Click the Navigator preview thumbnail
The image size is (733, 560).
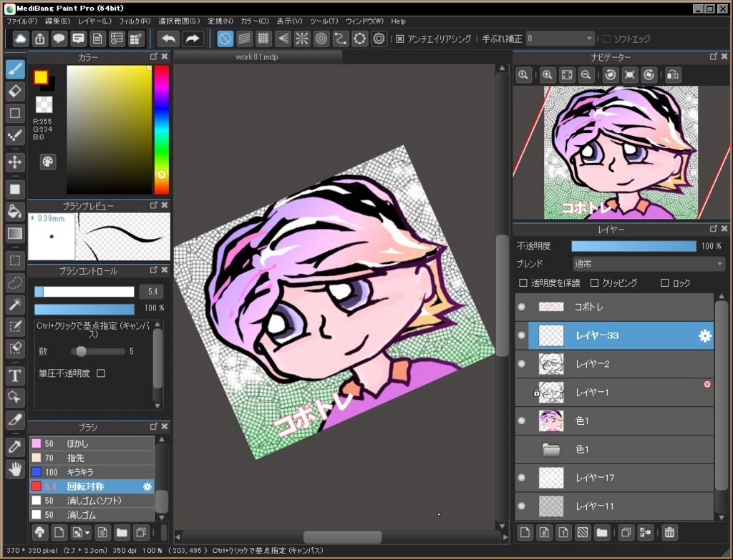621,153
